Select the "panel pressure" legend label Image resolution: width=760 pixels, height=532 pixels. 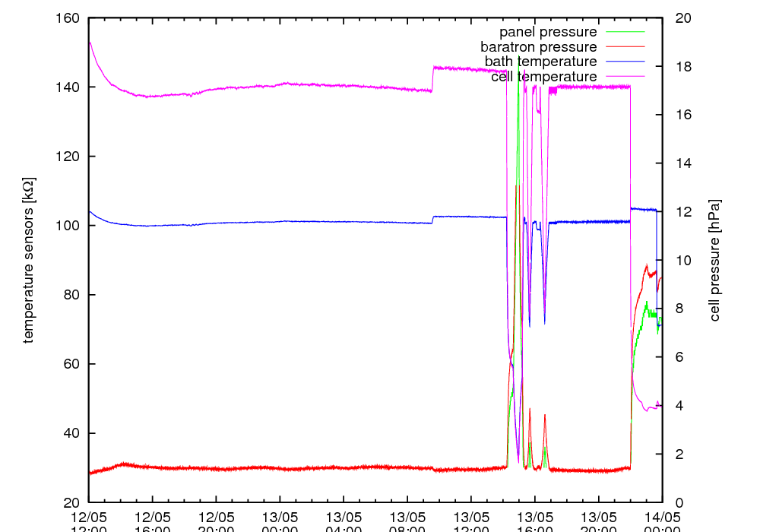point(547,32)
